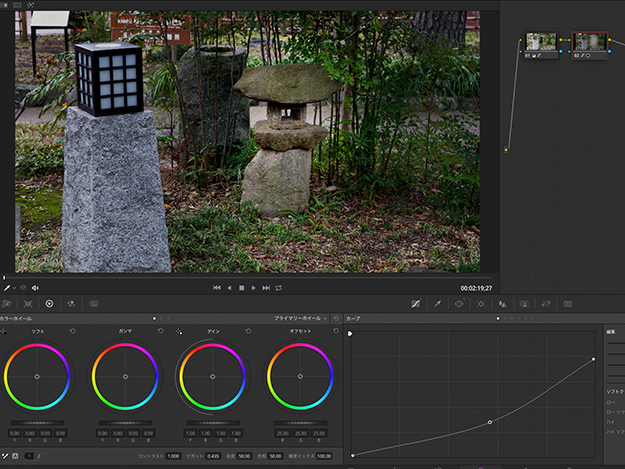Reset the ガンマ (Gamma) wheel

(x=160, y=331)
